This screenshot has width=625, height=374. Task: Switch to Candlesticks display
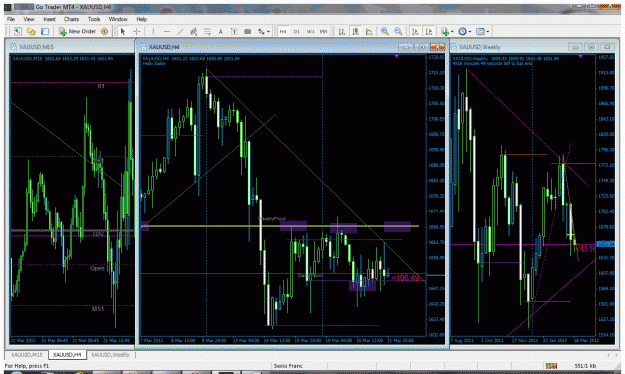[x=356, y=31]
